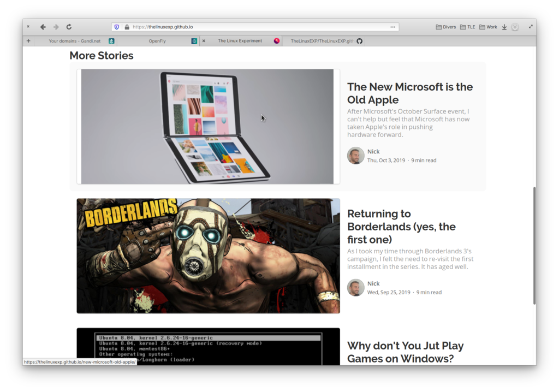
Task: Click The Linux Experiment tab favicon
Action: click(277, 41)
